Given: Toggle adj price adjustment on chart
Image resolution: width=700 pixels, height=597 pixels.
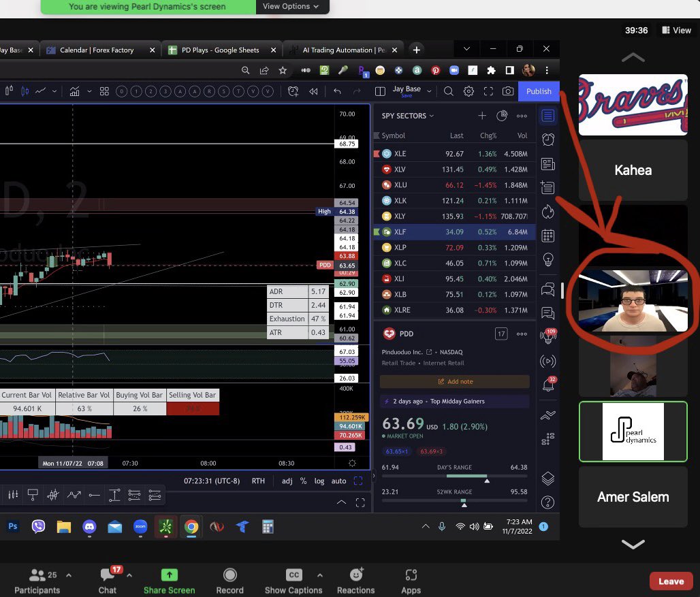Looking at the screenshot, I should 287,481.
